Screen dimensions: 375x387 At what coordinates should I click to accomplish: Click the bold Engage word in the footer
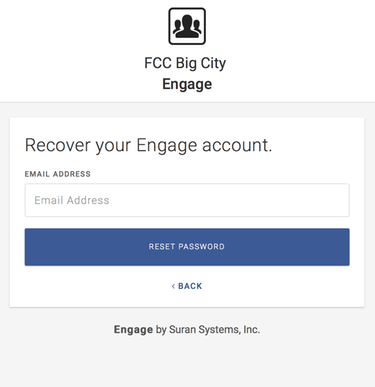pyautogui.click(x=133, y=330)
